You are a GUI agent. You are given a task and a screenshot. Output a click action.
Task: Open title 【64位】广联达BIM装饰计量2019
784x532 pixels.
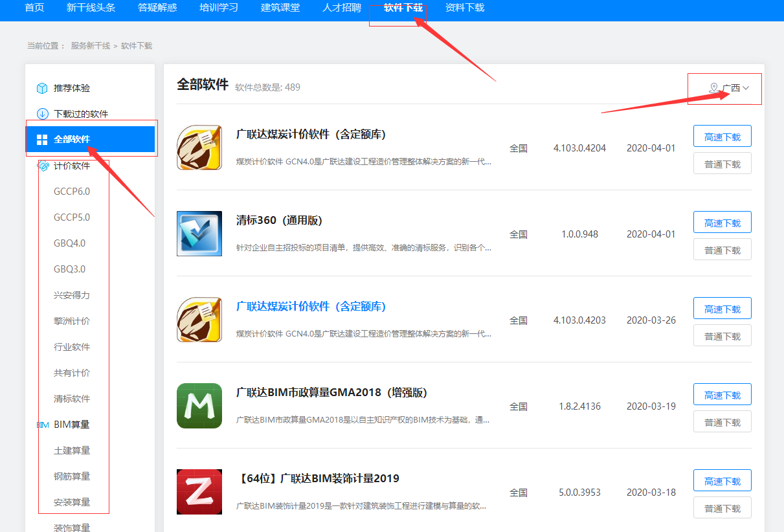[x=318, y=479]
